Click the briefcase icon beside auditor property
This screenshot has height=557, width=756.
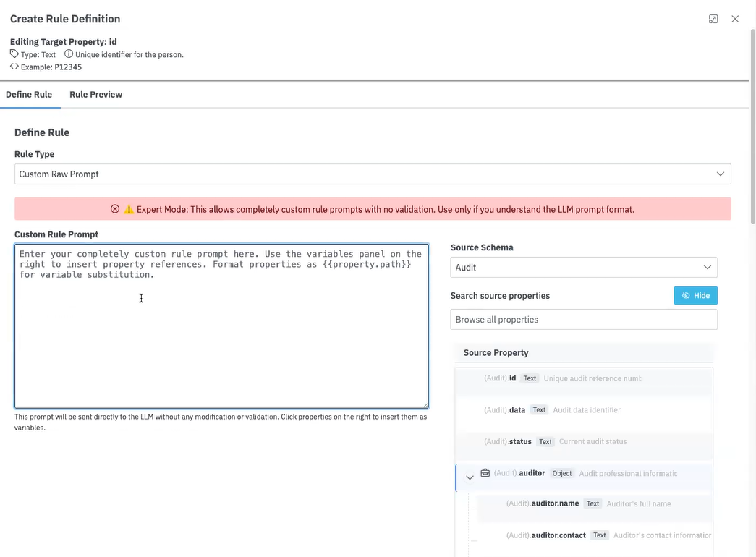tap(485, 473)
